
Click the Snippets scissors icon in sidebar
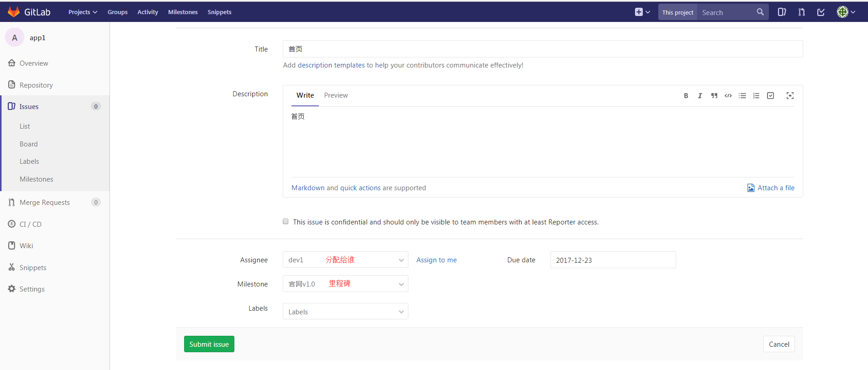coord(12,267)
